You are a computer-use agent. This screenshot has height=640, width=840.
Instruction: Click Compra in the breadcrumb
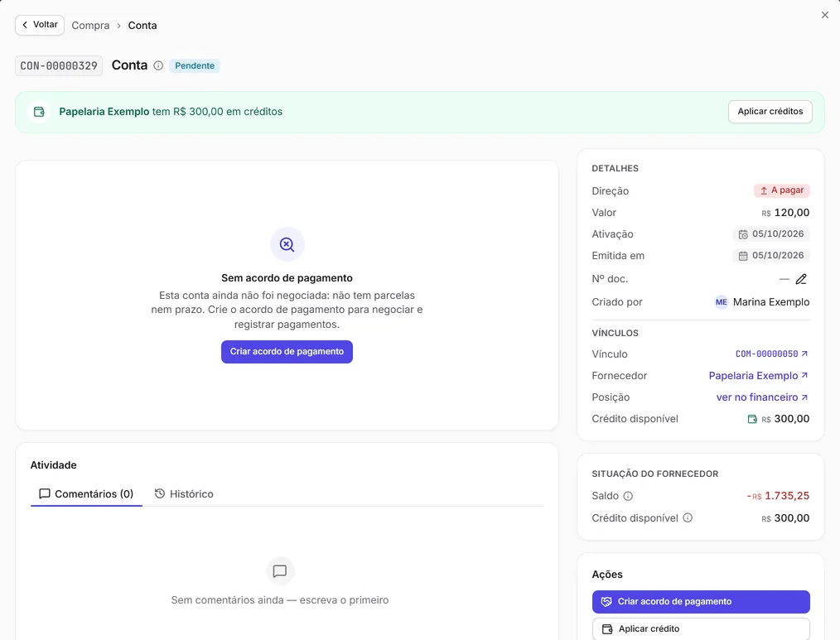[90, 25]
